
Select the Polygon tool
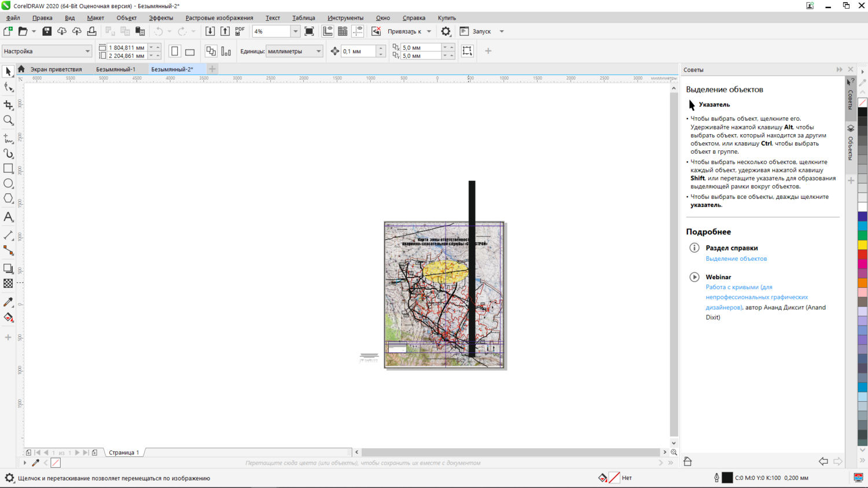(x=8, y=198)
